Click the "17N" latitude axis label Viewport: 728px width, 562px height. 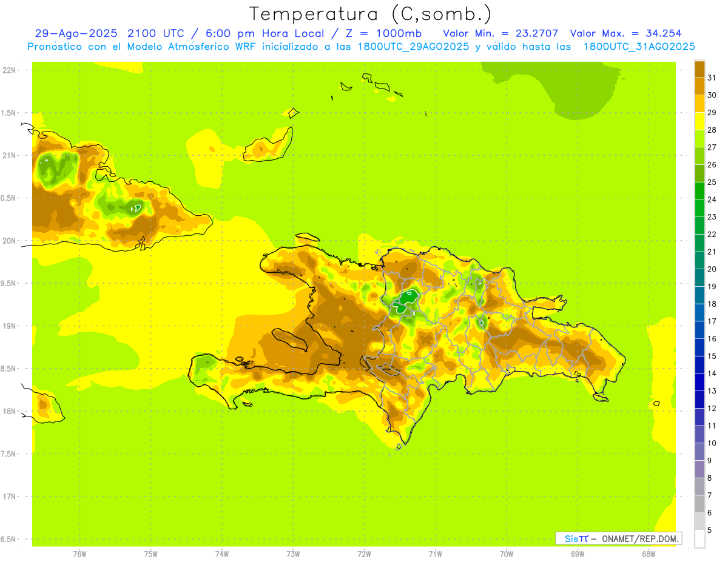click(x=9, y=497)
